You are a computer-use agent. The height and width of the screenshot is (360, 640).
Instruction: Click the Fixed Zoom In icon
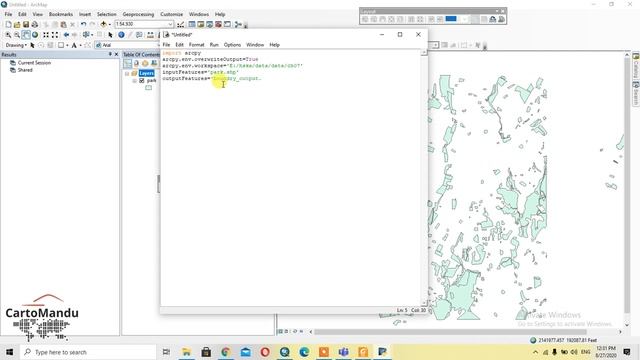pyautogui.click(x=46, y=35)
